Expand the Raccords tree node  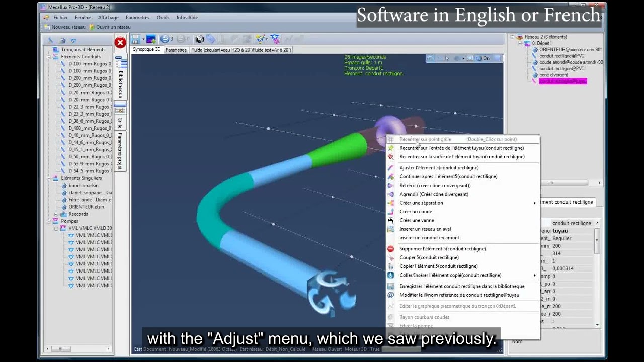click(x=56, y=214)
